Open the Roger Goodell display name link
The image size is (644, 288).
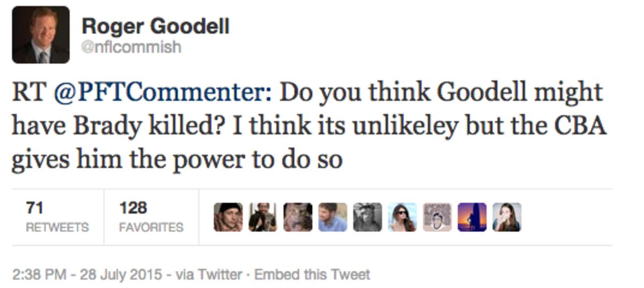coord(155,26)
